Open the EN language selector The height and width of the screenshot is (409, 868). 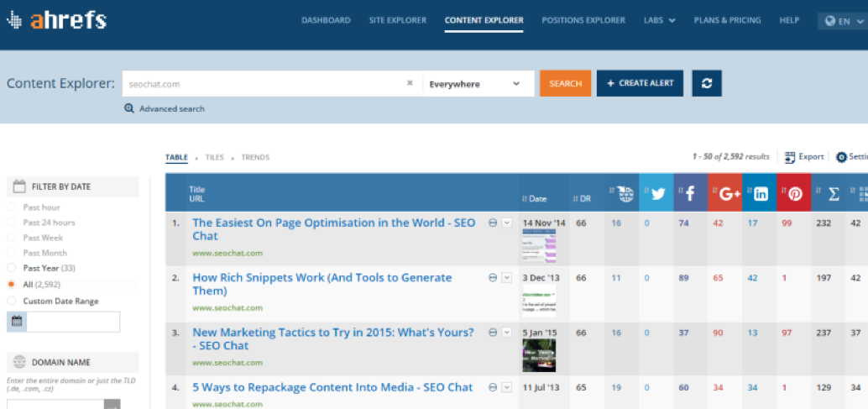(842, 21)
